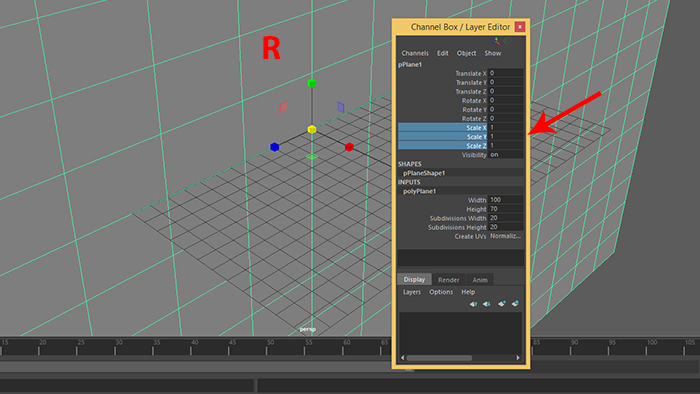
Task: Grab the blue Z-axis scale handle cube
Action: click(275, 147)
